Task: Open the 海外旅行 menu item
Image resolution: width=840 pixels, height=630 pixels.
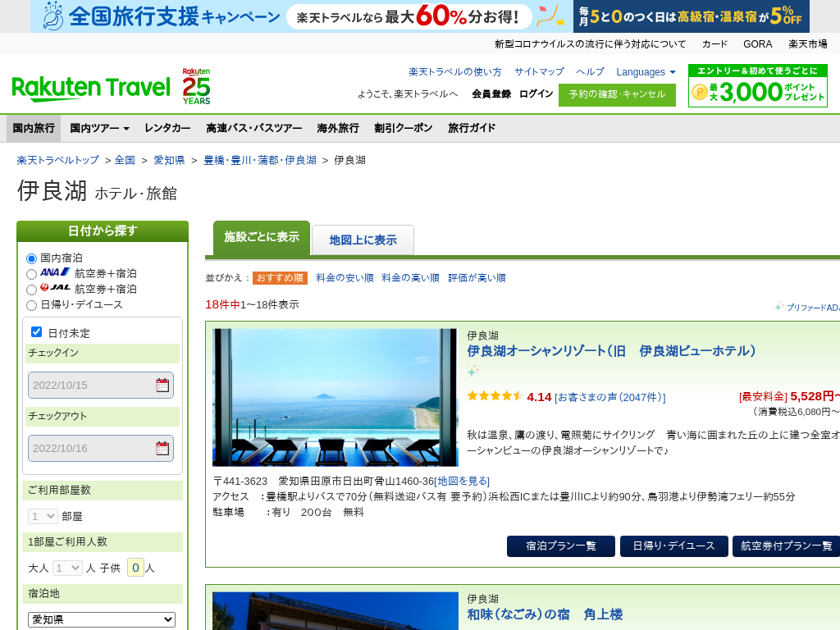Action: (337, 128)
